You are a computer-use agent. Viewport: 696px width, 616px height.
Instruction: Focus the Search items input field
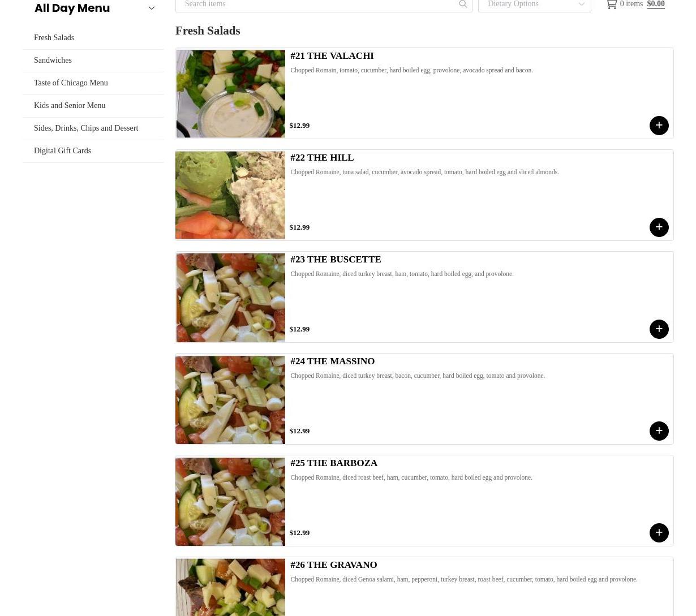[x=319, y=5]
